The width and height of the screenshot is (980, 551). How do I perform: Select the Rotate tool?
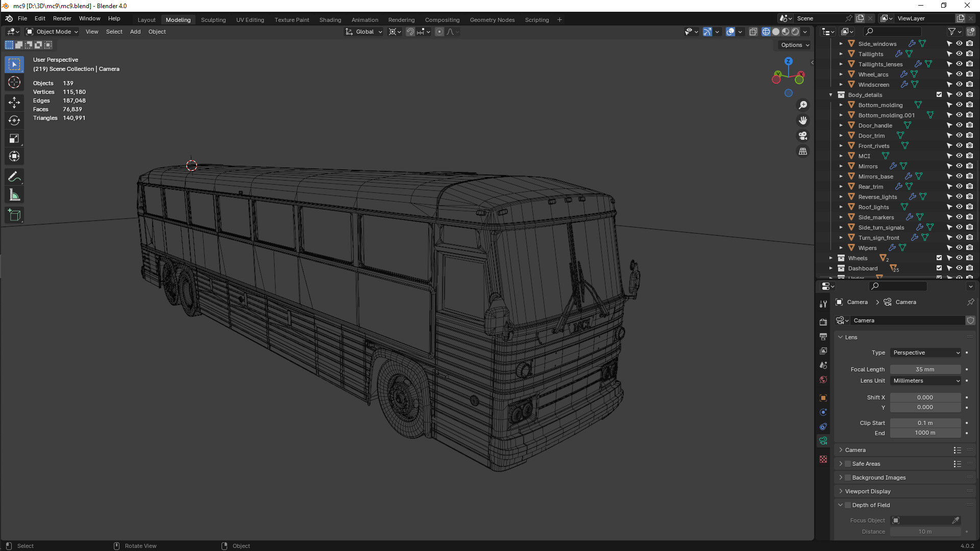coord(14,120)
